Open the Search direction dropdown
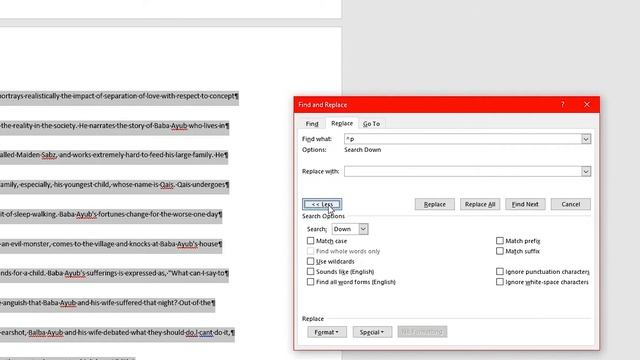 pyautogui.click(x=350, y=229)
